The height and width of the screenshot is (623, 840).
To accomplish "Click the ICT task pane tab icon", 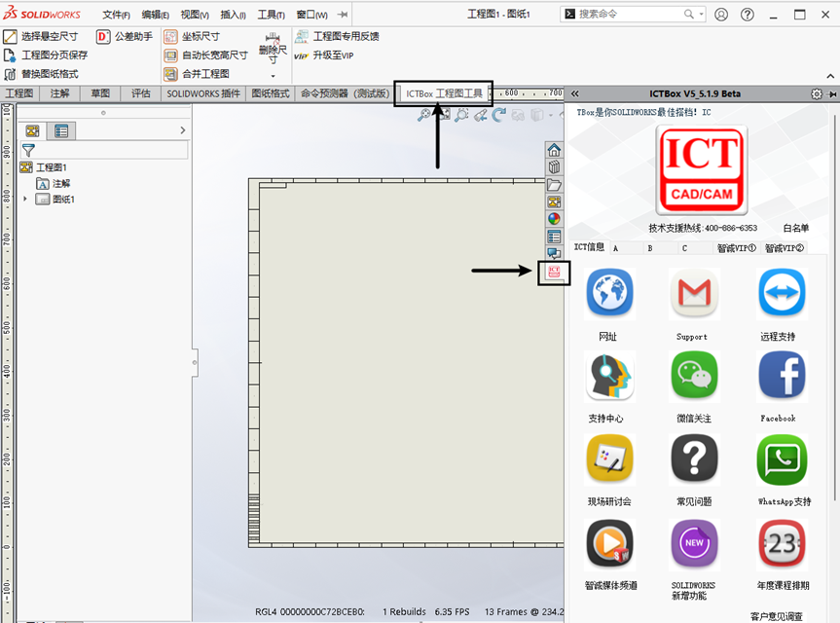I will [x=554, y=273].
